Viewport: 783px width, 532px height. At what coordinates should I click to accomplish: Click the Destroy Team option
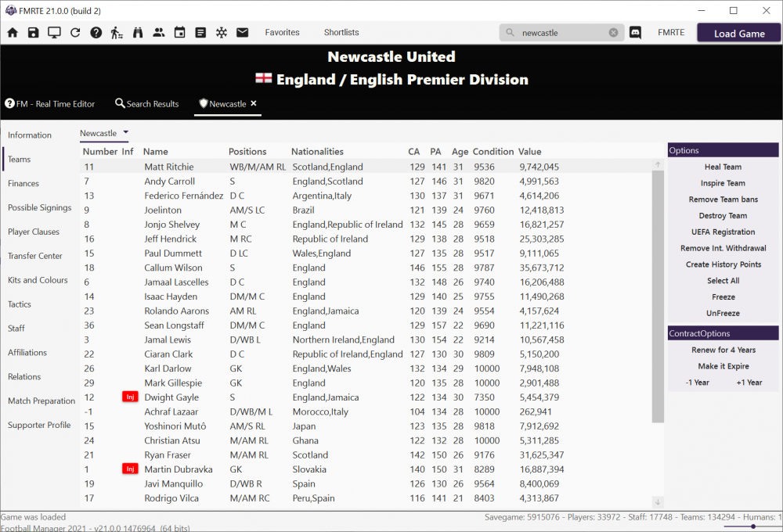pos(723,216)
